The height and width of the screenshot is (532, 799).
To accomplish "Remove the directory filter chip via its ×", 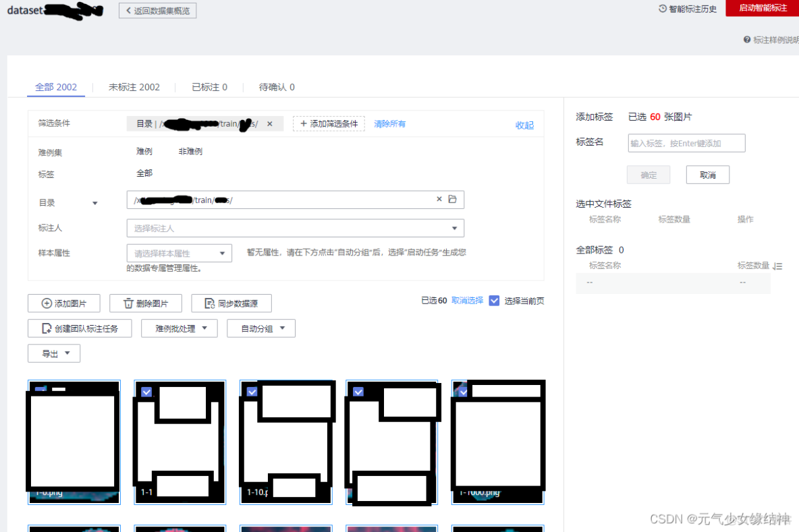I will tap(270, 123).
